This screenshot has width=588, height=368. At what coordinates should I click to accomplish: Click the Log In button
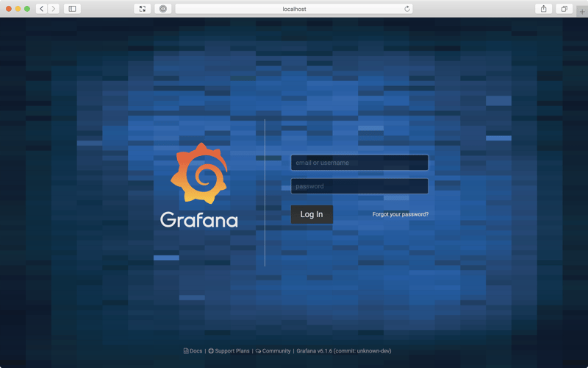(312, 214)
